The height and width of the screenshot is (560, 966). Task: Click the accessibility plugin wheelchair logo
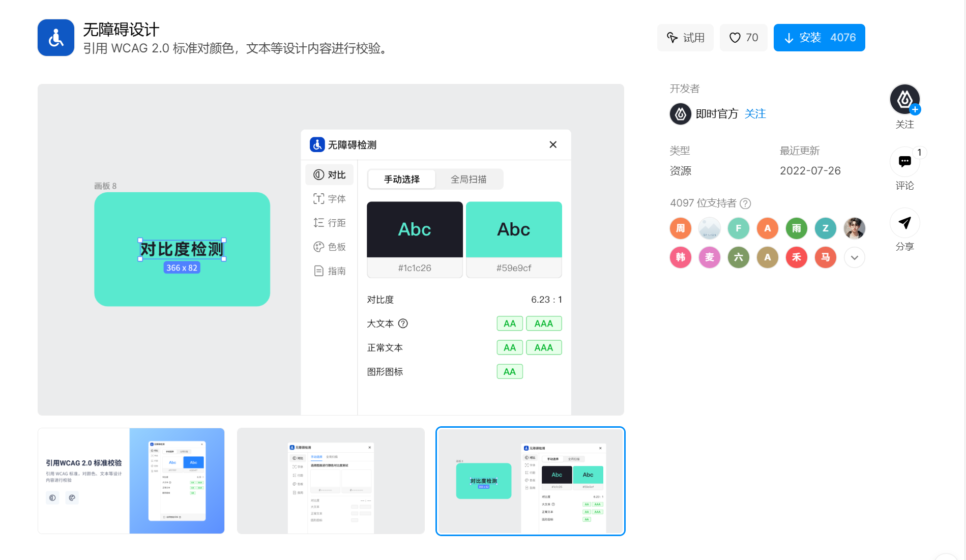pos(56,38)
